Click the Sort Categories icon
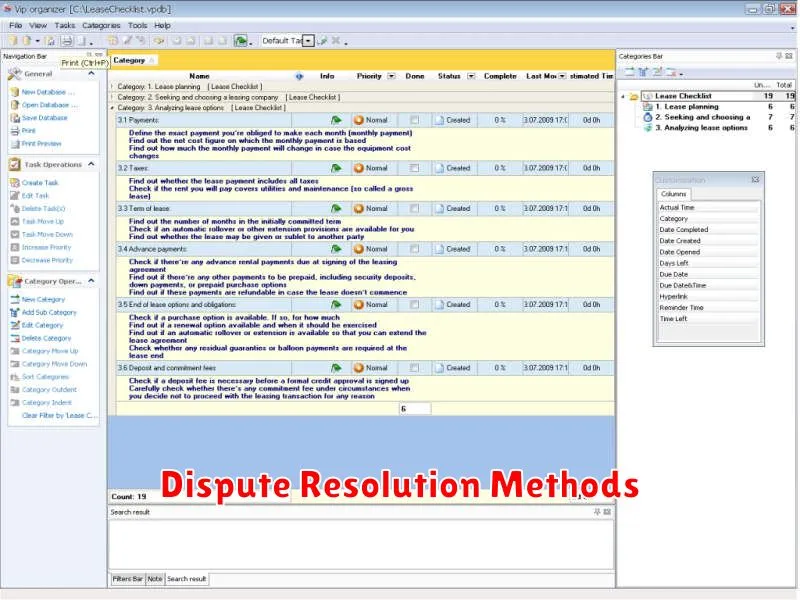The height and width of the screenshot is (600, 800). [x=15, y=377]
